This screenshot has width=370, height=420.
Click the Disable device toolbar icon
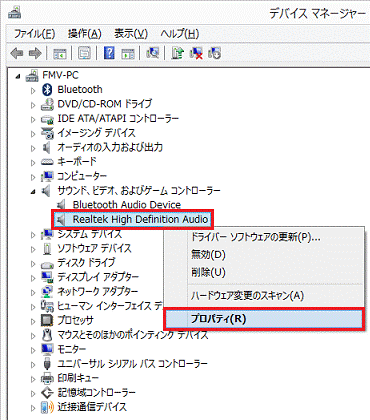(x=214, y=53)
